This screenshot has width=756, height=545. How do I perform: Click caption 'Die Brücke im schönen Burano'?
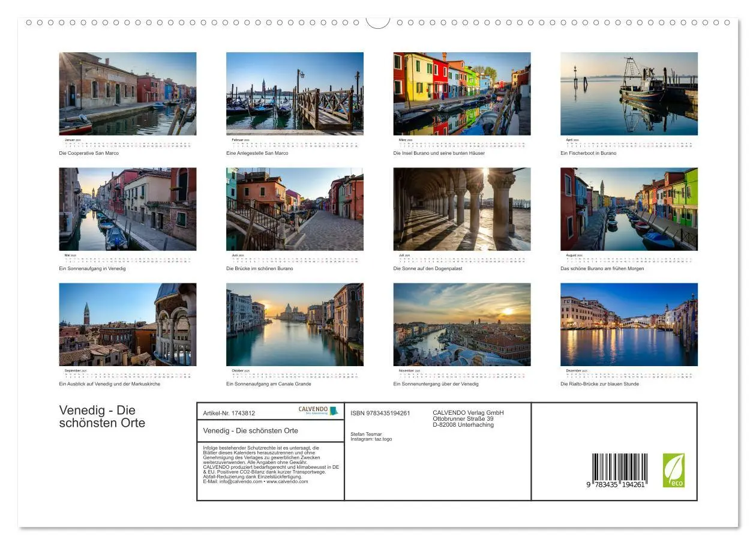(x=260, y=268)
